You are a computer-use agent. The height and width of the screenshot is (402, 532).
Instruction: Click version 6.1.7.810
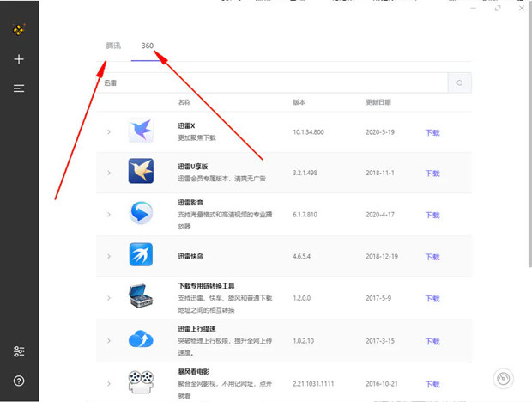[305, 214]
